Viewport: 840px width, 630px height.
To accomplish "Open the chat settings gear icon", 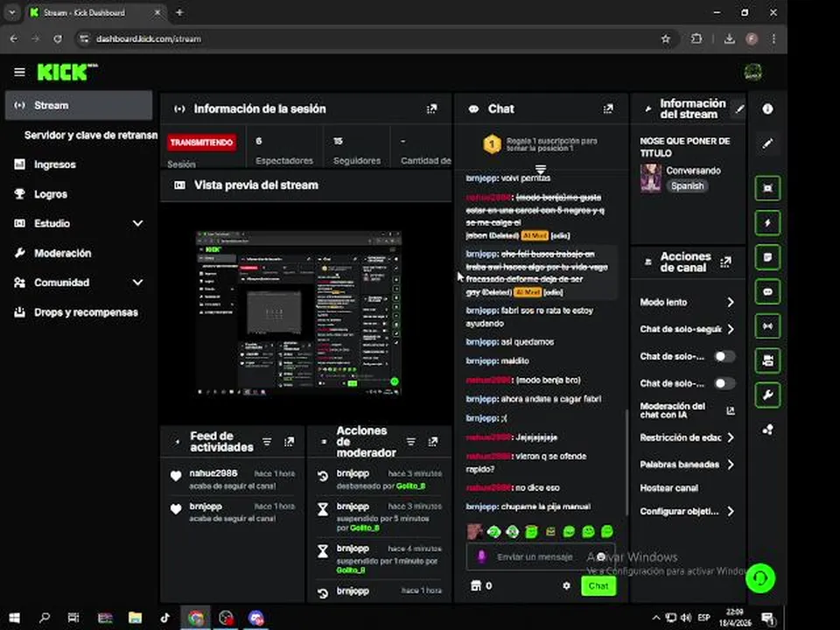I will pyautogui.click(x=566, y=585).
